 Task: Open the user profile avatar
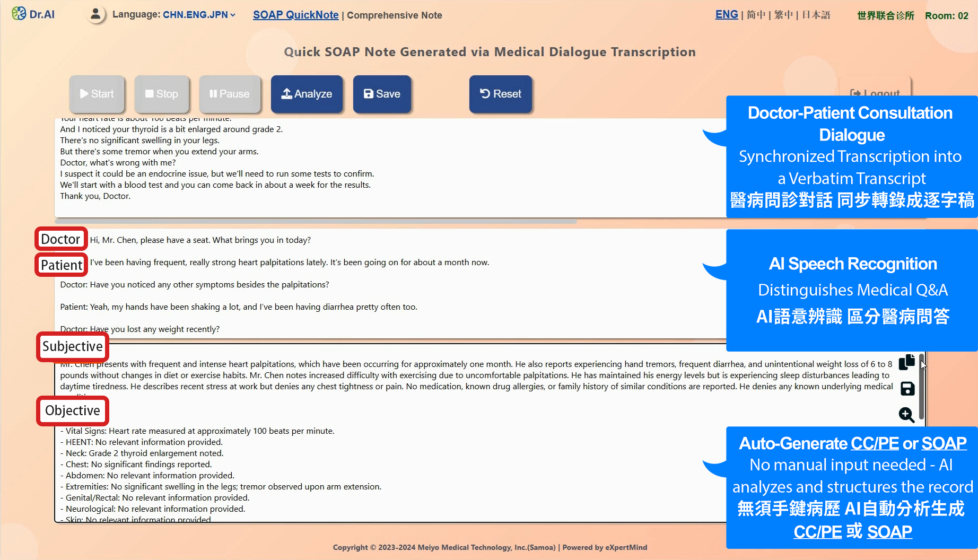95,14
